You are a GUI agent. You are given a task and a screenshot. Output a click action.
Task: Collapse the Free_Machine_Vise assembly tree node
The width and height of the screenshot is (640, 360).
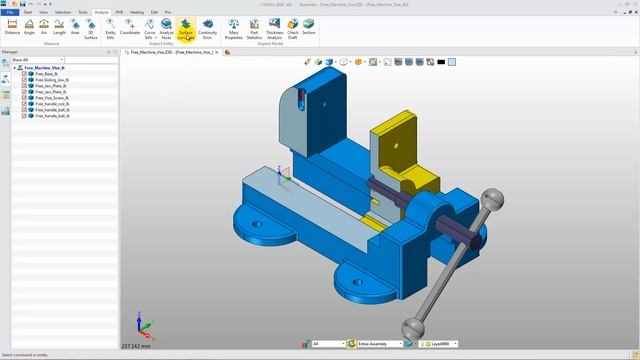15,68
